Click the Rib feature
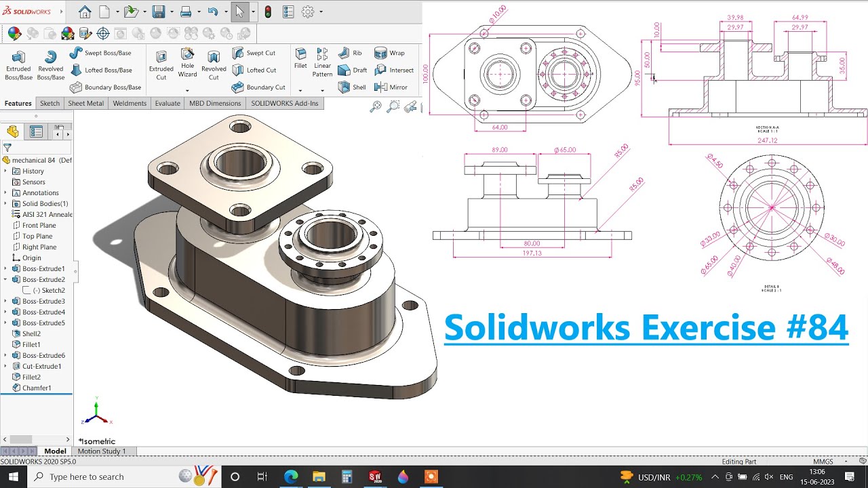Image resolution: width=868 pixels, height=488 pixels. pyautogui.click(x=350, y=53)
